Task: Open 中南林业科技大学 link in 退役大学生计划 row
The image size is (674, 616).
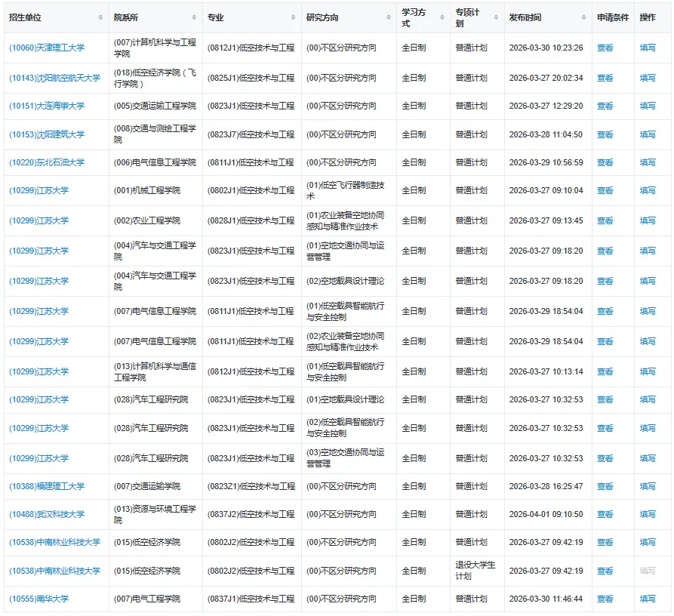Action: 54,571
